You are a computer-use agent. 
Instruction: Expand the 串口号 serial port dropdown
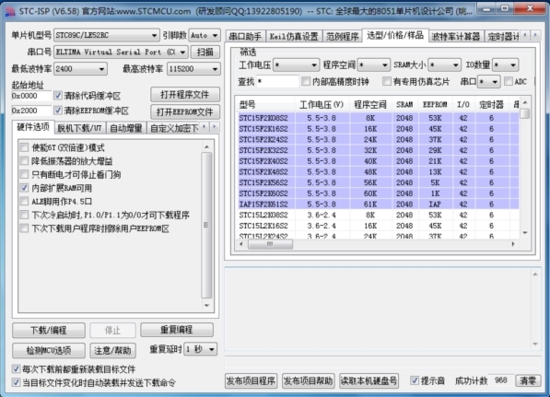121,52
